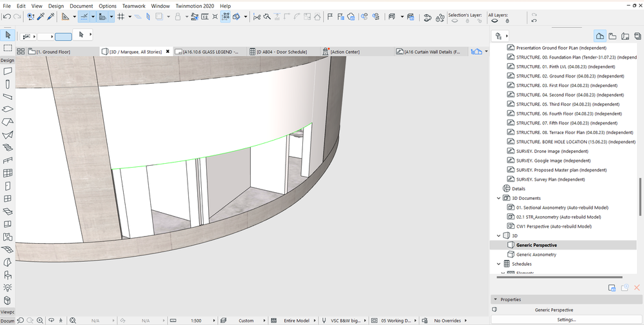Click the Settings... button in Properties

(566, 320)
